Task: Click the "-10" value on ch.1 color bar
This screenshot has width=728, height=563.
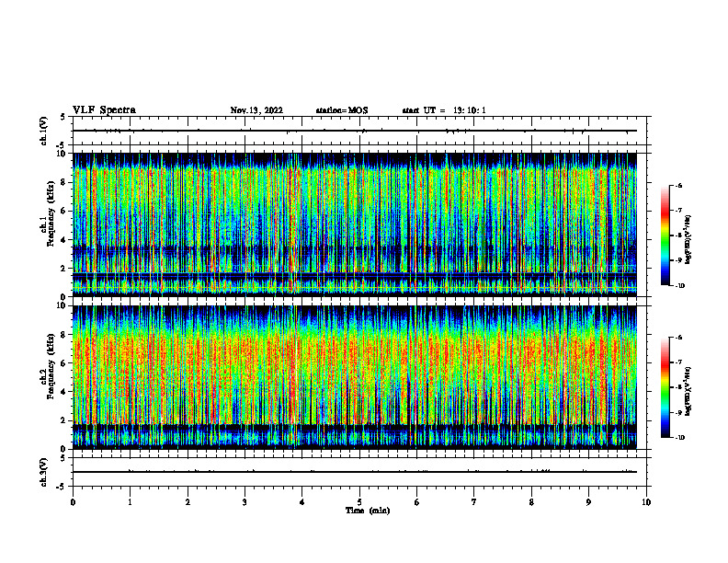Action: coord(679,286)
